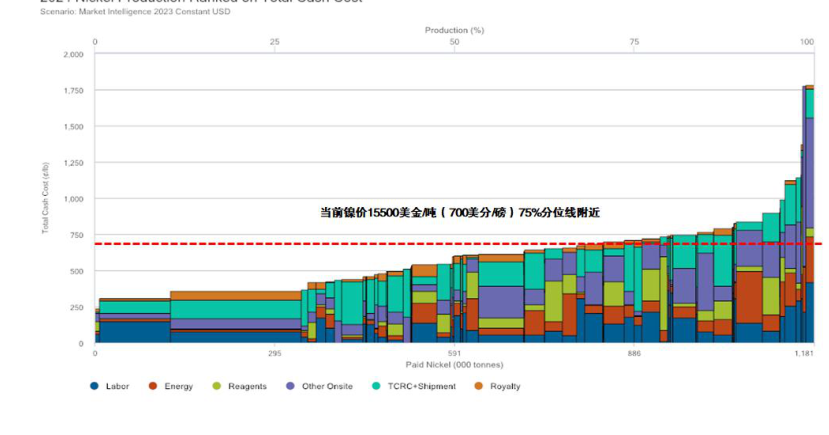The image size is (829, 435).
Task: Click the red Energy legend dot
Action: click(x=153, y=386)
